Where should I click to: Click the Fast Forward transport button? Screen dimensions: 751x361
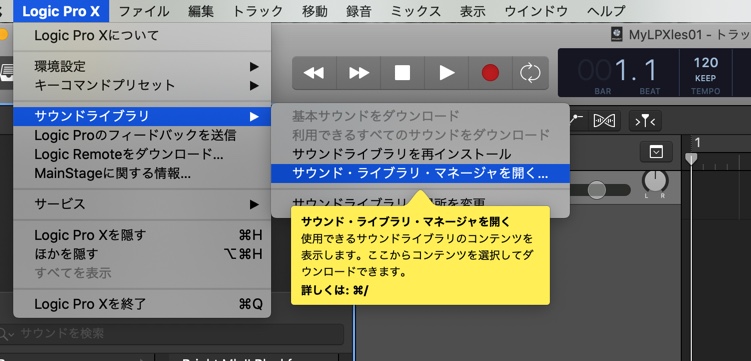point(359,73)
